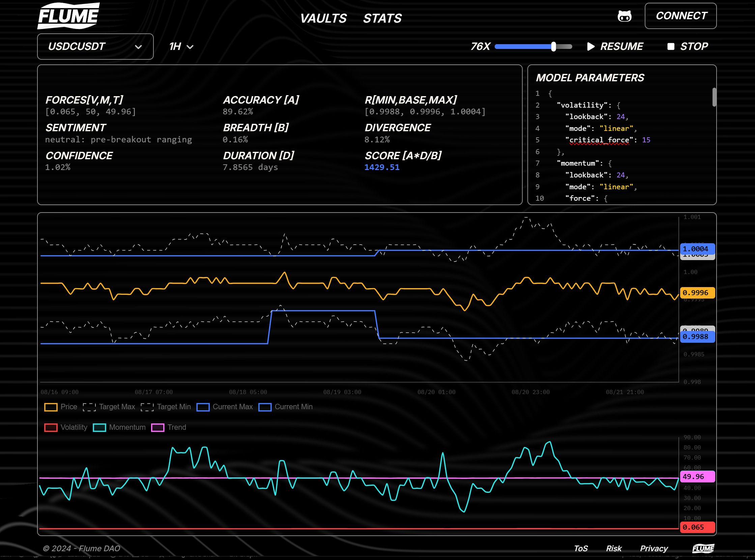The width and height of the screenshot is (755, 560).
Task: Click the RESUME play triangle icon
Action: click(x=591, y=47)
